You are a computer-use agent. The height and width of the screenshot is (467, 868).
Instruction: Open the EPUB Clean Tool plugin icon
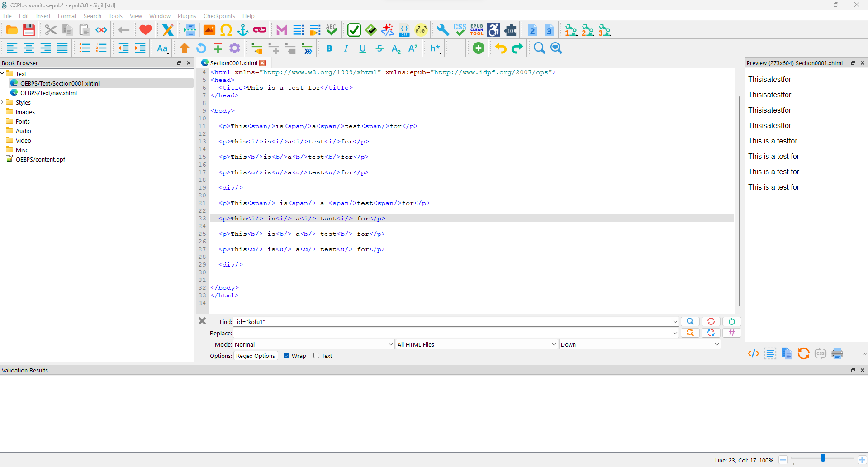coord(477,30)
